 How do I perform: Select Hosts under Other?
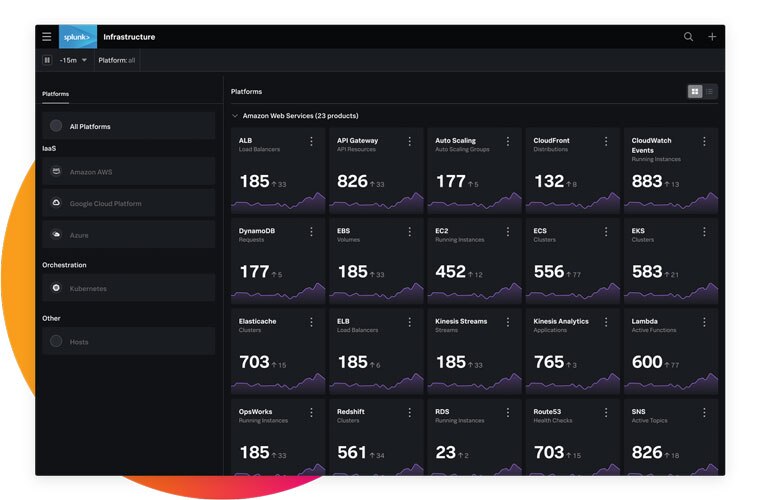point(128,342)
